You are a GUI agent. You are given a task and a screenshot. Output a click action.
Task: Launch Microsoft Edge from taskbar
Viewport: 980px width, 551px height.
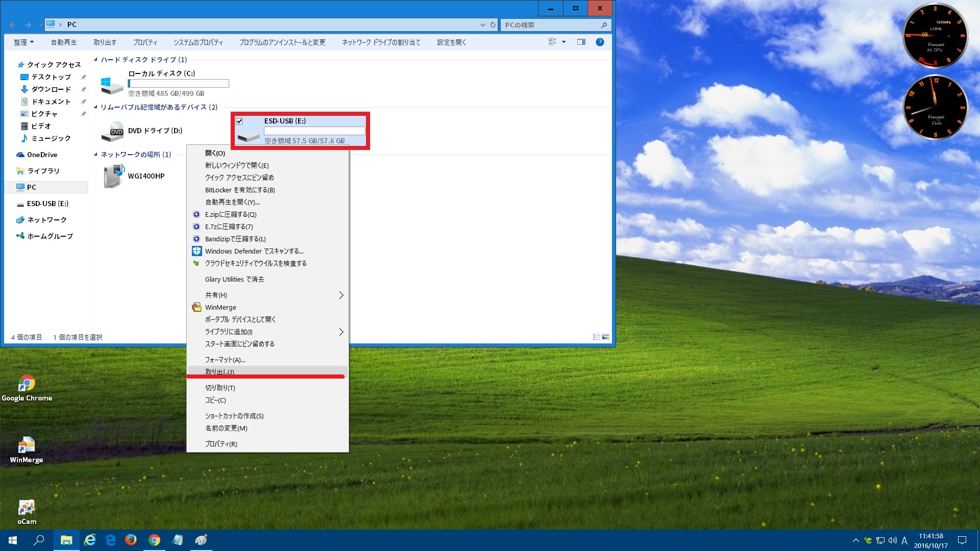[x=110, y=540]
